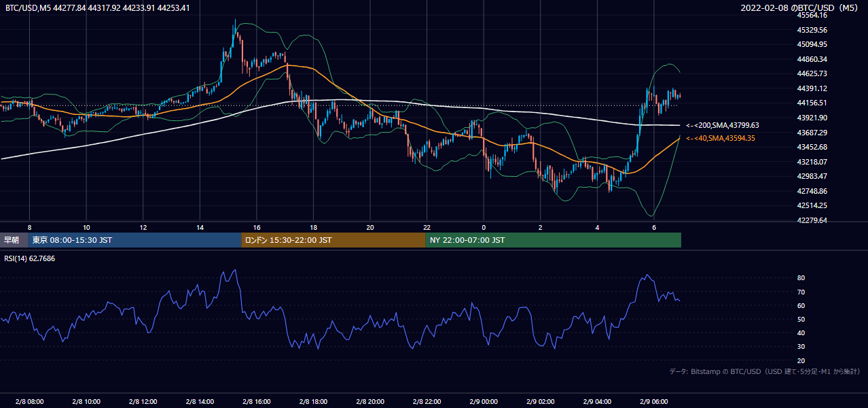The height and width of the screenshot is (408, 868).
Task: Select the ロンドン 15:30-22:00 JST session bar
Action: pos(333,240)
